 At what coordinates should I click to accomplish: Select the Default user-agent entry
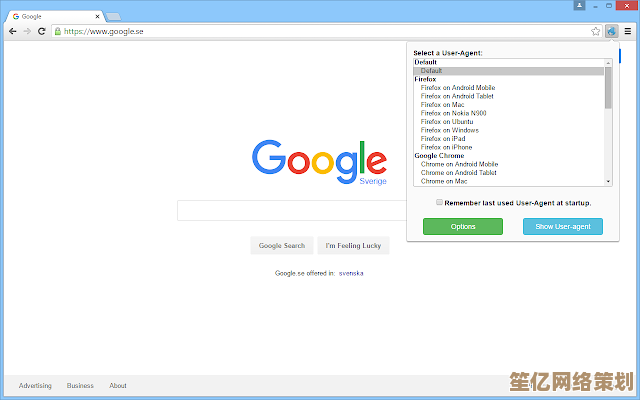pos(509,71)
